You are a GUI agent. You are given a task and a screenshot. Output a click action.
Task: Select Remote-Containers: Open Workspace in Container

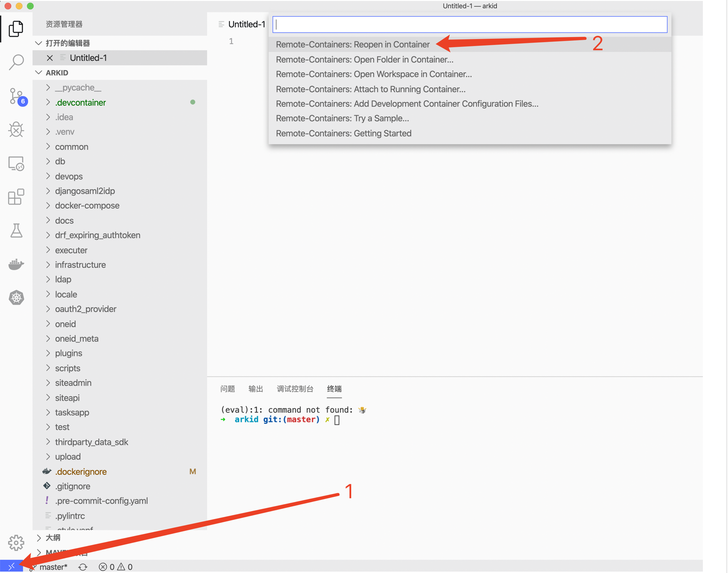pyautogui.click(x=470, y=74)
